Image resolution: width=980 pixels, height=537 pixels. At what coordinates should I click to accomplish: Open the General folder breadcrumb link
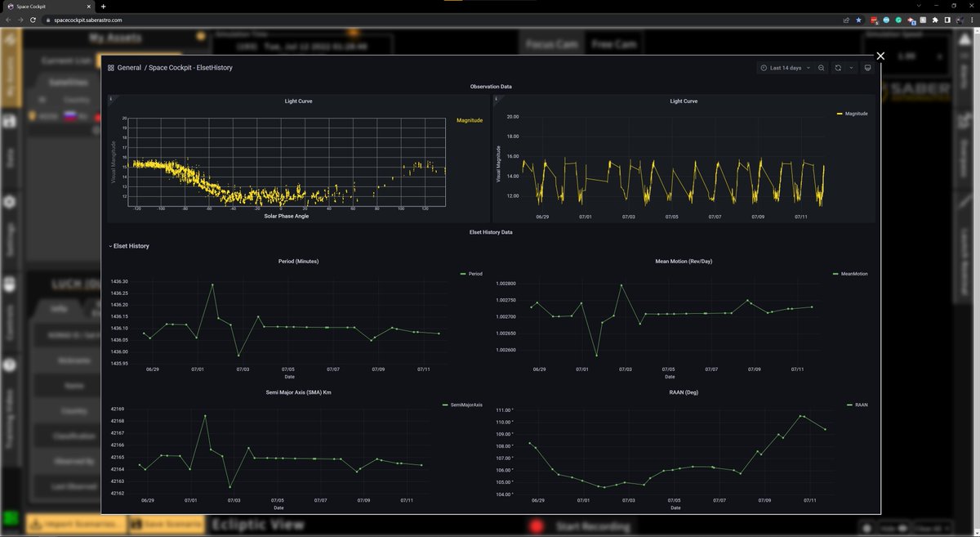point(129,68)
